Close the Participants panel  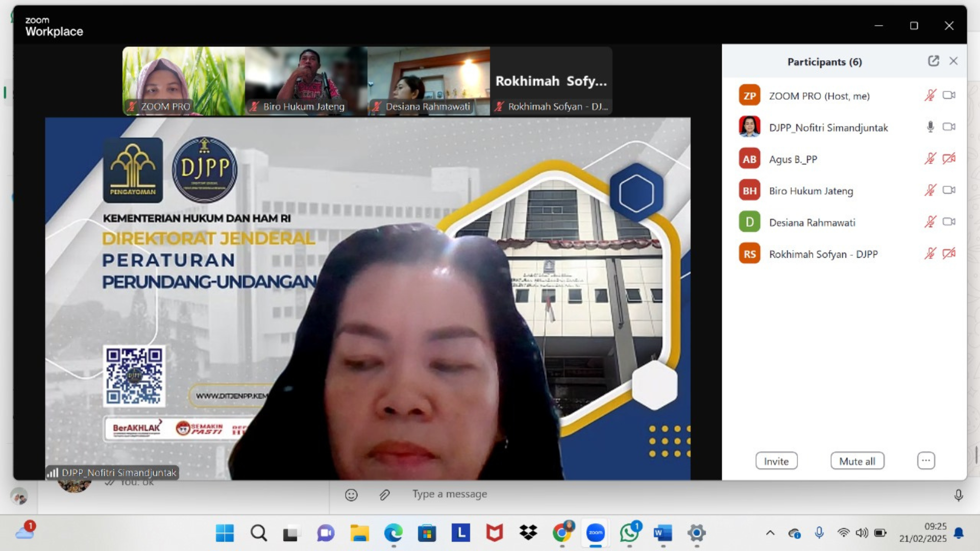(x=953, y=61)
